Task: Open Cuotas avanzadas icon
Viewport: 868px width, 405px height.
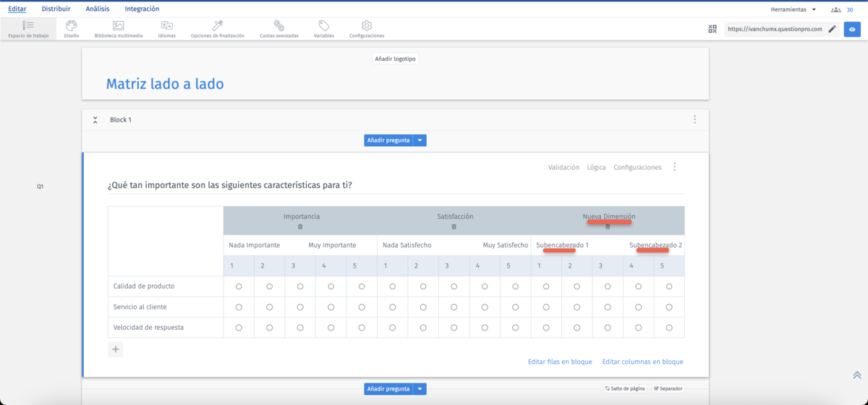Action: 278,26
